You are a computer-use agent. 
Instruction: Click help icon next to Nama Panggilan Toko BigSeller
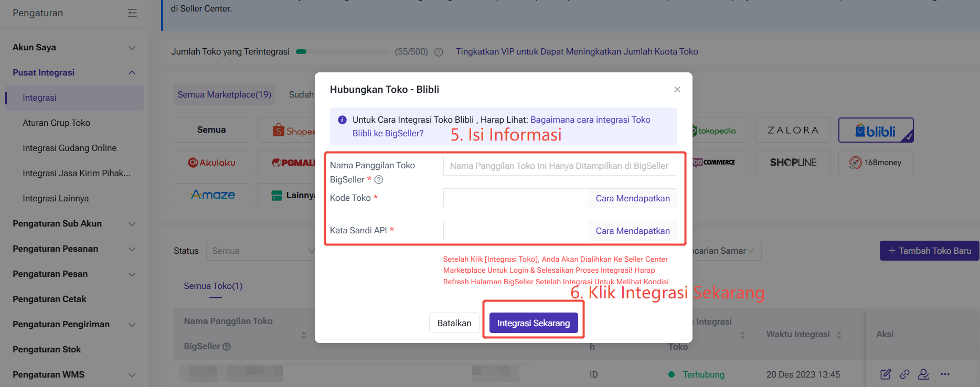tap(379, 179)
